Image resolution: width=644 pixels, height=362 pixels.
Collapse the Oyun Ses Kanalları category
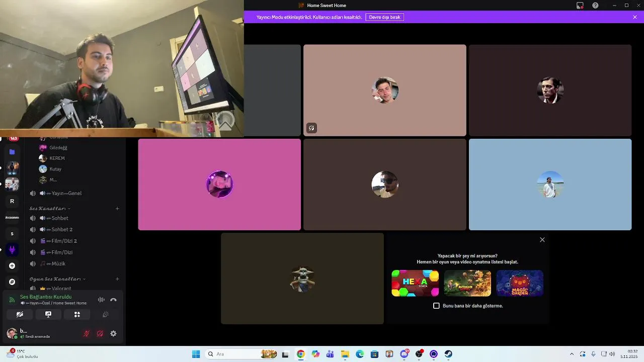tap(57, 279)
